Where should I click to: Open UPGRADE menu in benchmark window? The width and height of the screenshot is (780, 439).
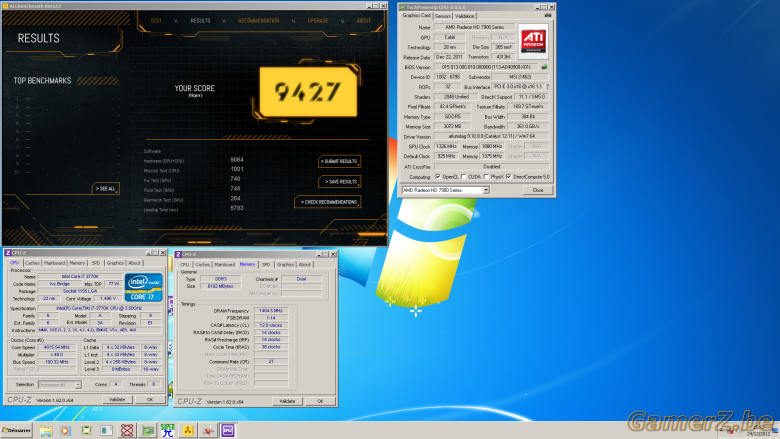point(317,21)
